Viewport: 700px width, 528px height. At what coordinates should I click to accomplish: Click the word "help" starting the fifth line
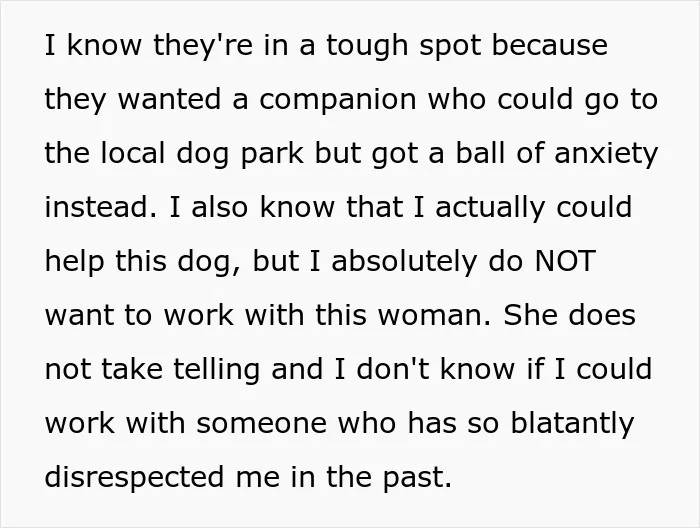(x=75, y=263)
